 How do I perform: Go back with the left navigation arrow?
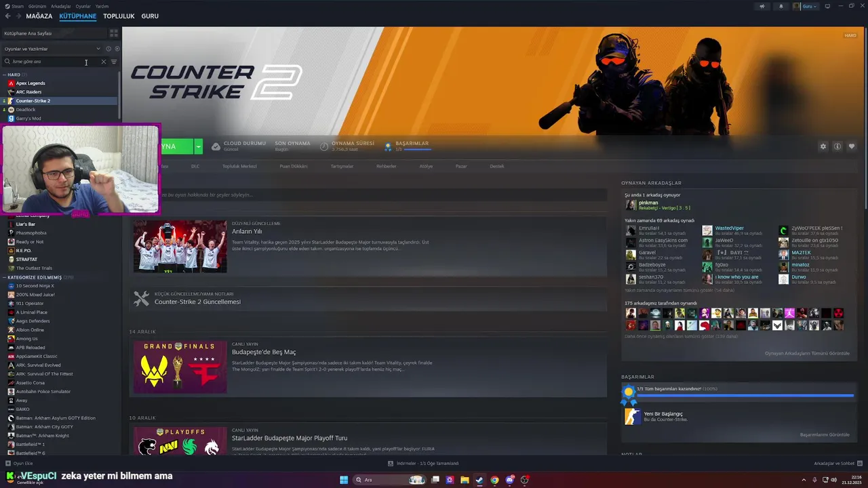pos(8,16)
